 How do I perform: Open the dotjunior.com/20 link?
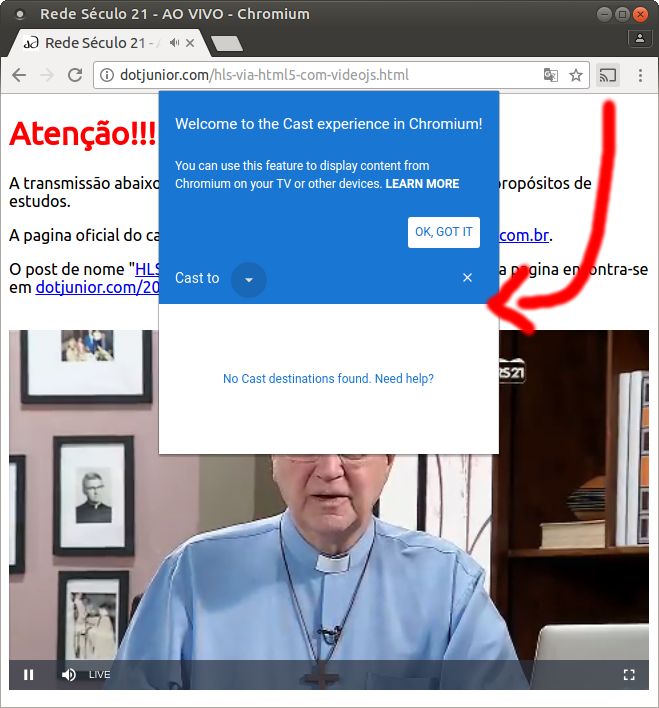97,287
